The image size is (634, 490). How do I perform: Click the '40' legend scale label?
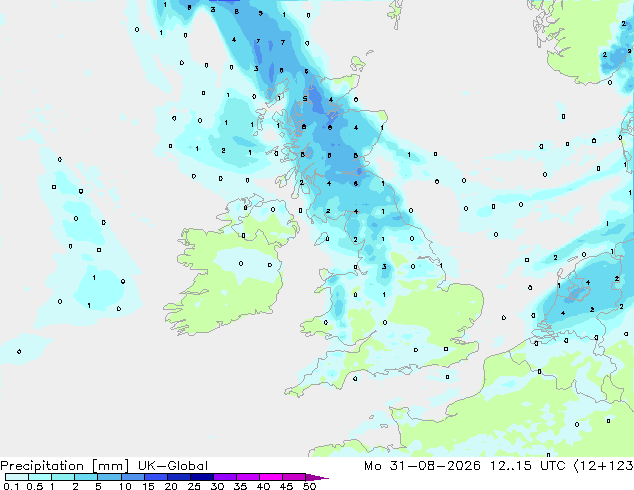tap(263, 486)
